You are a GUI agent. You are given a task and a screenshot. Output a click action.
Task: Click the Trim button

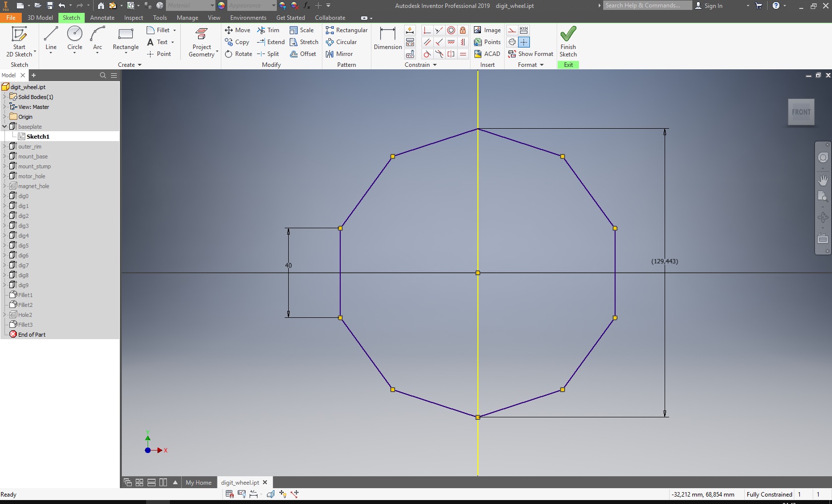pos(268,30)
